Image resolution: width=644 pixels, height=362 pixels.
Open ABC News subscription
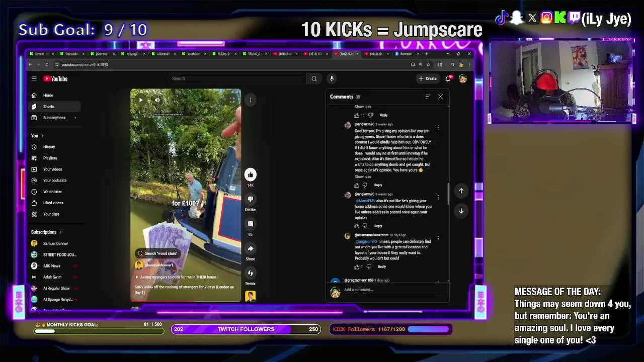pyautogui.click(x=54, y=266)
